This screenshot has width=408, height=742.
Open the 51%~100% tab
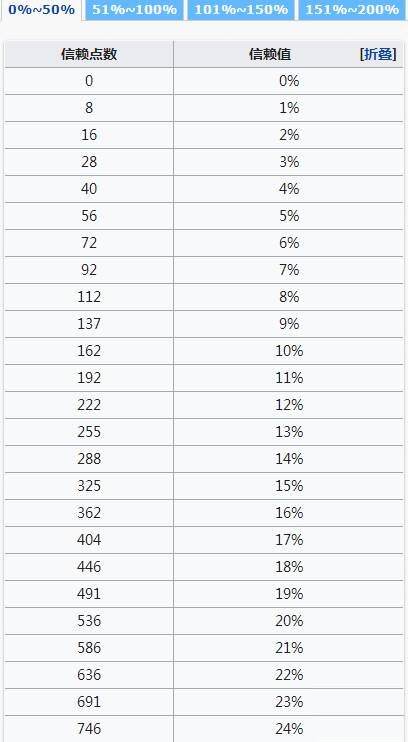click(x=134, y=10)
